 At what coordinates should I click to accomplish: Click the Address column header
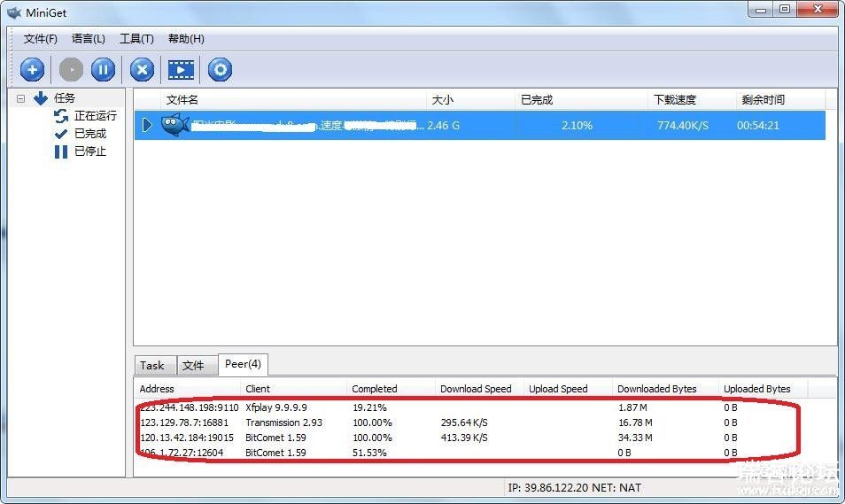[x=187, y=389]
